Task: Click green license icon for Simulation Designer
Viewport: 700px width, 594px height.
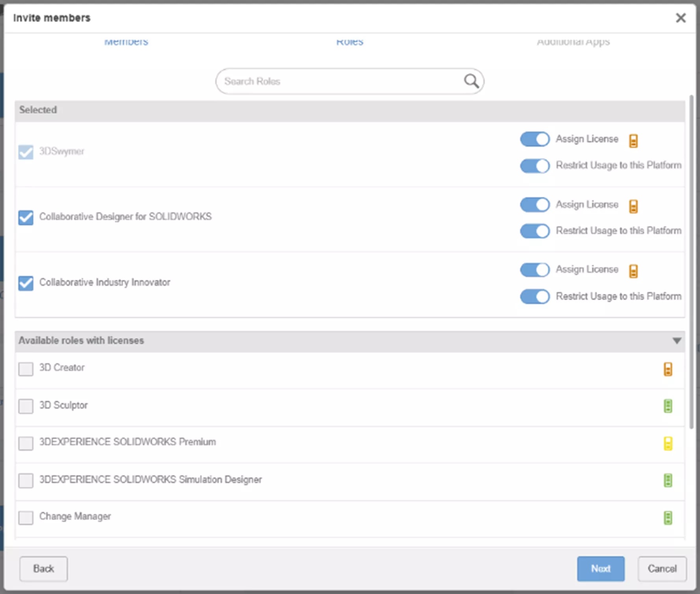Action: click(668, 480)
